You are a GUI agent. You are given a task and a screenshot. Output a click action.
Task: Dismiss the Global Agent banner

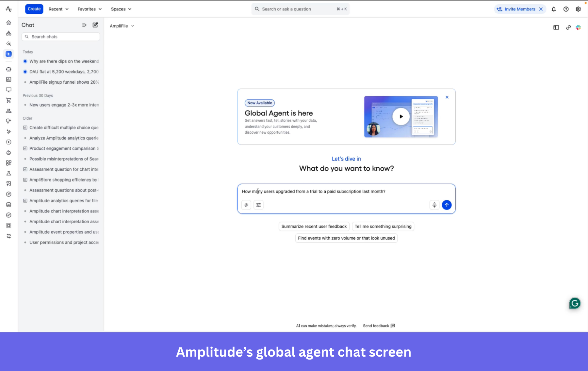point(447,97)
